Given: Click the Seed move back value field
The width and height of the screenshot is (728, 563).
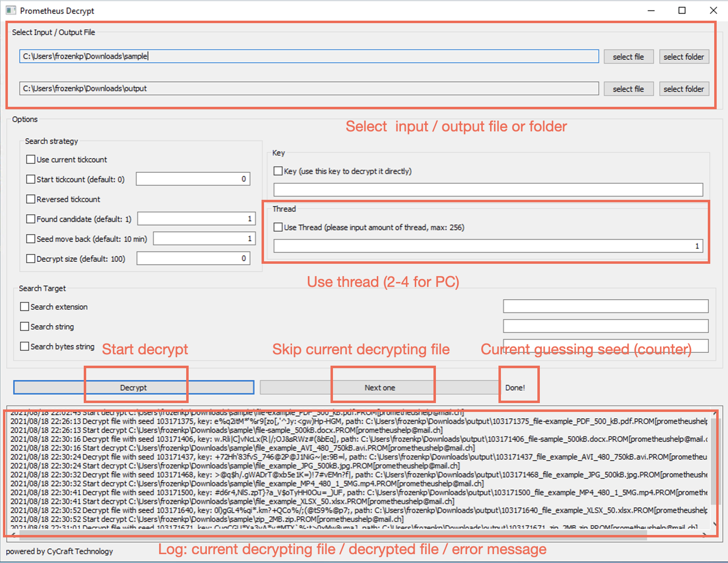Looking at the screenshot, I should 204,239.
